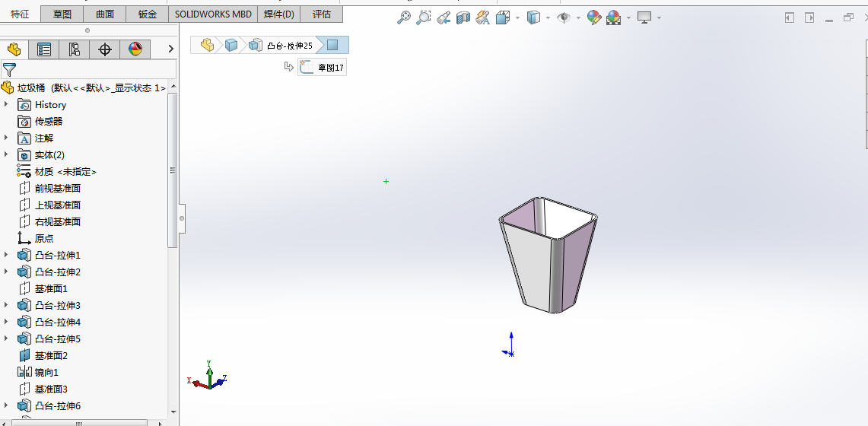The height and width of the screenshot is (426, 868).
Task: Select 右视基准面 plane
Action: tap(49, 221)
